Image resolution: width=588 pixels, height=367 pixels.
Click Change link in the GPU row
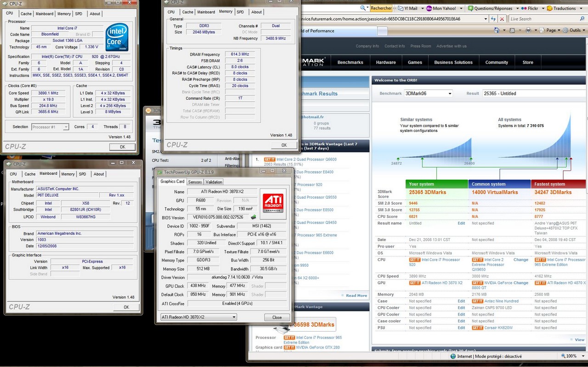521,283
